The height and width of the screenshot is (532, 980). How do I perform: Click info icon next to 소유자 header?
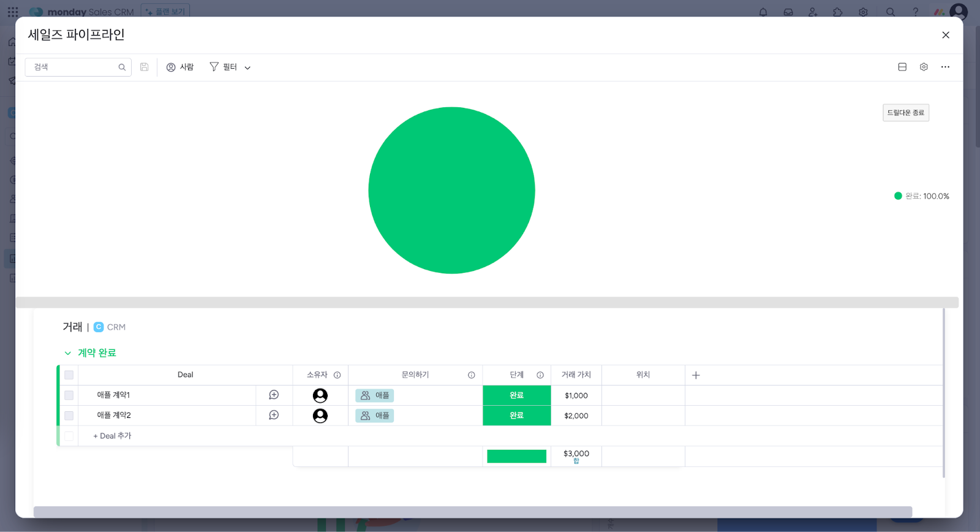click(337, 375)
